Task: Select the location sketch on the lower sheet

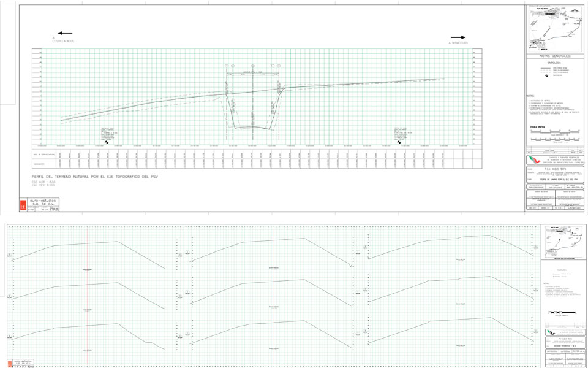Action: pyautogui.click(x=564, y=240)
